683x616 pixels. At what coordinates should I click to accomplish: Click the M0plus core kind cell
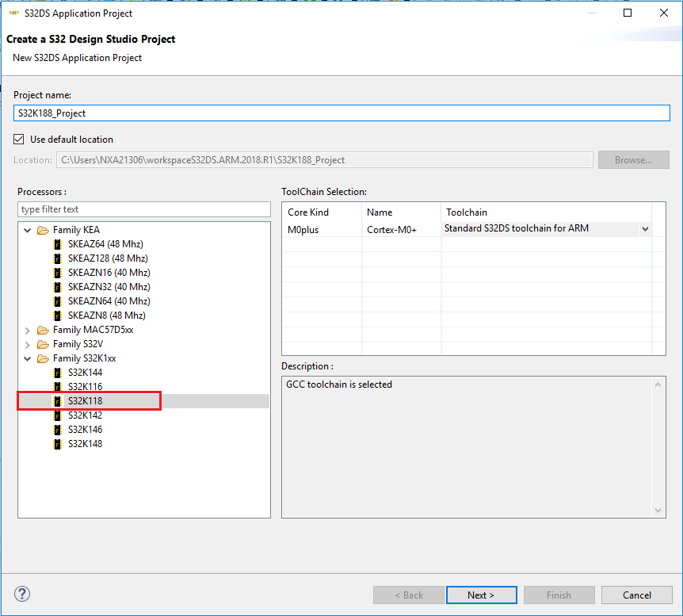click(x=322, y=230)
